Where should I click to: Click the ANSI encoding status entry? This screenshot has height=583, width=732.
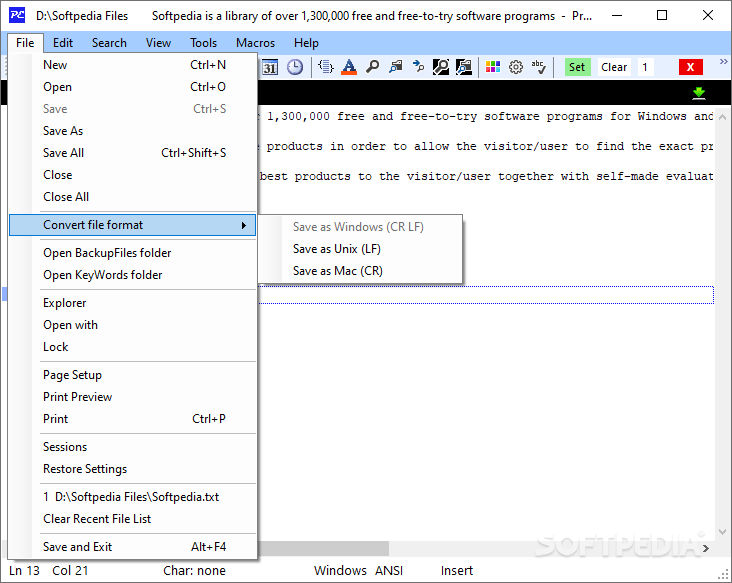(389, 570)
